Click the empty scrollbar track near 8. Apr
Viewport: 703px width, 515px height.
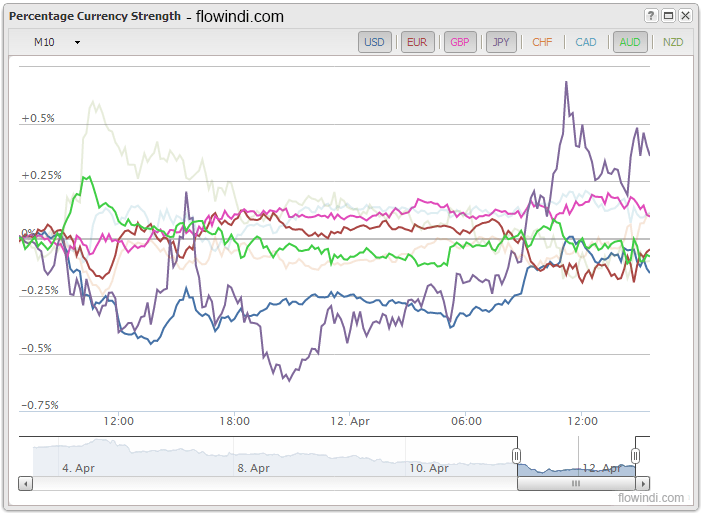click(x=254, y=483)
